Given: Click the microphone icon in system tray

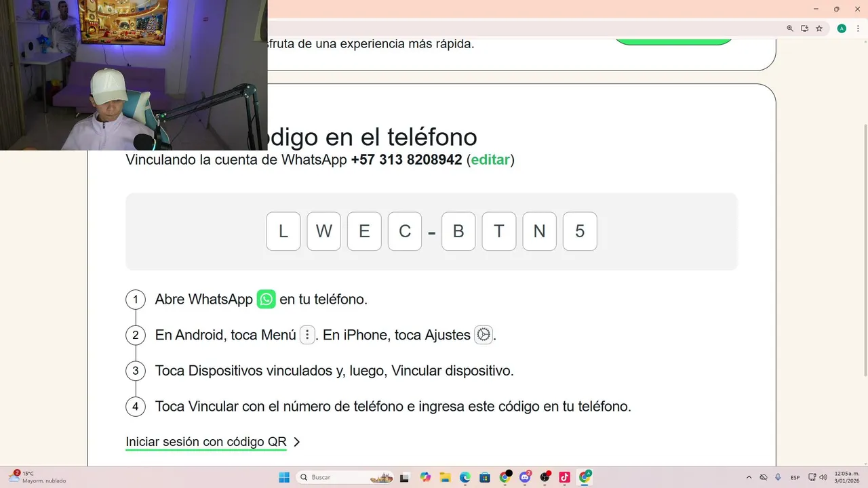Looking at the screenshot, I should tap(778, 477).
